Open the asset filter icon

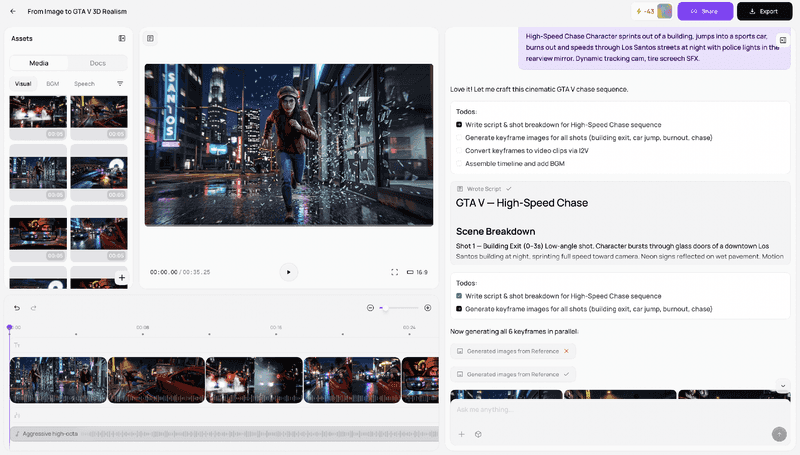[x=120, y=84]
